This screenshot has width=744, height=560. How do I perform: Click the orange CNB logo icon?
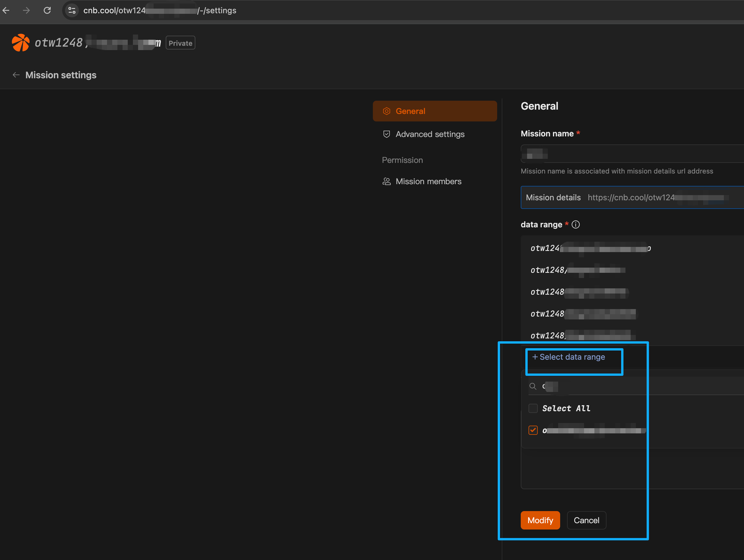[x=20, y=43]
